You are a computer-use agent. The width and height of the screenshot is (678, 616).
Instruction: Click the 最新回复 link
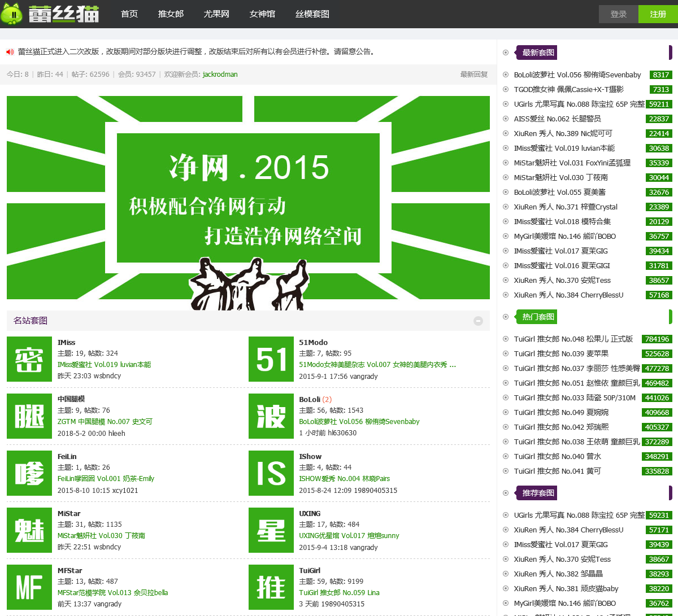click(x=474, y=75)
